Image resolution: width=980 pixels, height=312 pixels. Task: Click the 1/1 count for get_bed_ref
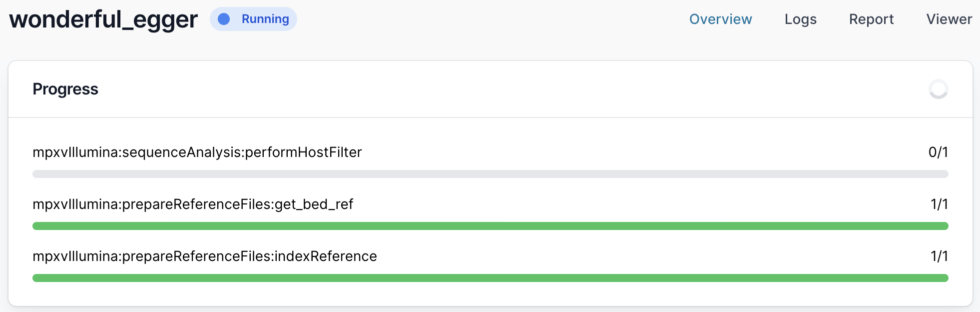pyautogui.click(x=939, y=204)
